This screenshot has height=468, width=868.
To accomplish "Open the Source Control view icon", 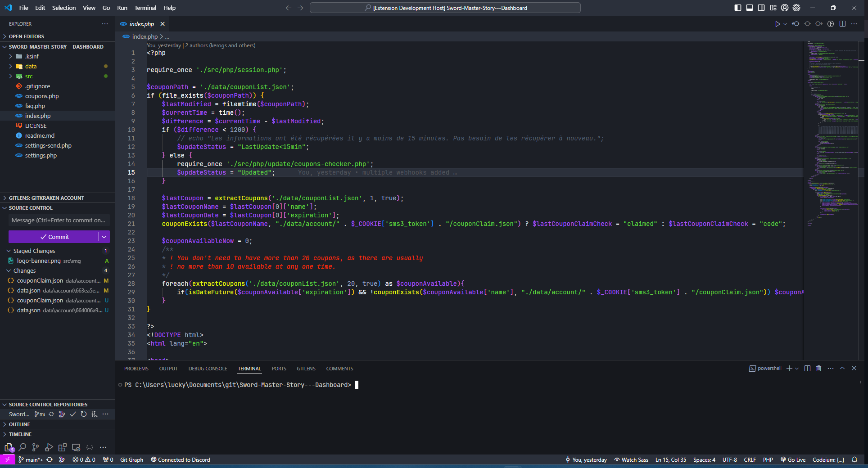I will tap(36, 447).
